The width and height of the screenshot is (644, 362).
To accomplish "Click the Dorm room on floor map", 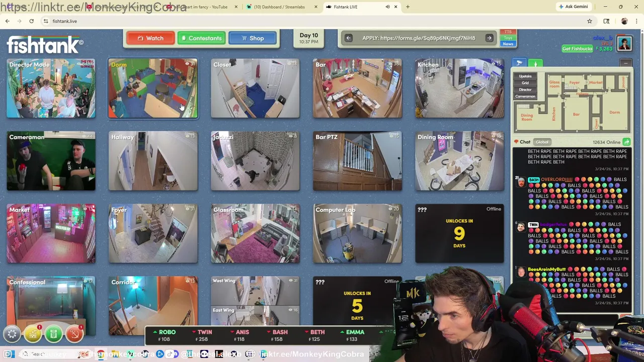I will [x=614, y=112].
